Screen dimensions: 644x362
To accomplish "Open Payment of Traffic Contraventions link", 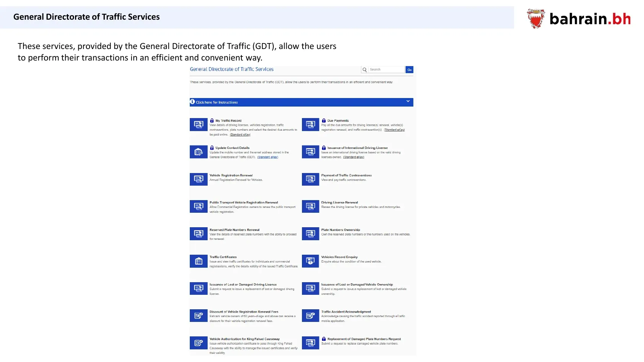I will pos(346,175).
